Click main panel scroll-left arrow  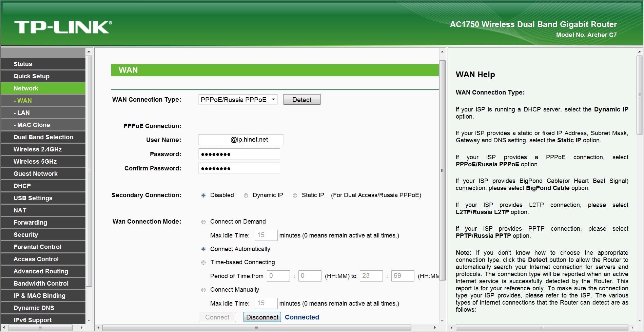(98, 328)
